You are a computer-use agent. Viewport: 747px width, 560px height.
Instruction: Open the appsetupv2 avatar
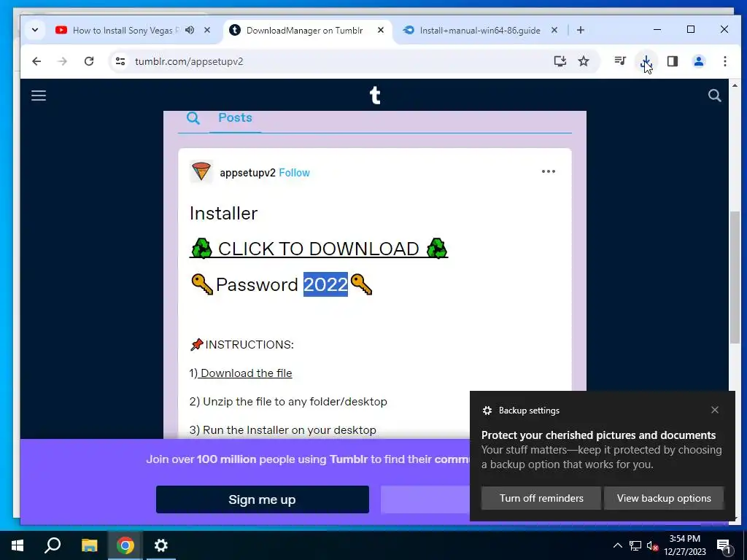point(201,172)
